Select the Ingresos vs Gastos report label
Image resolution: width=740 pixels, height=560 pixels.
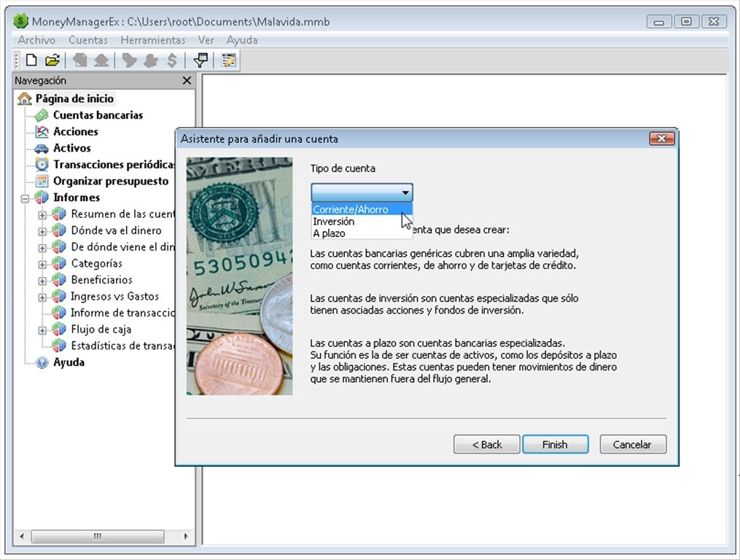[x=114, y=297]
